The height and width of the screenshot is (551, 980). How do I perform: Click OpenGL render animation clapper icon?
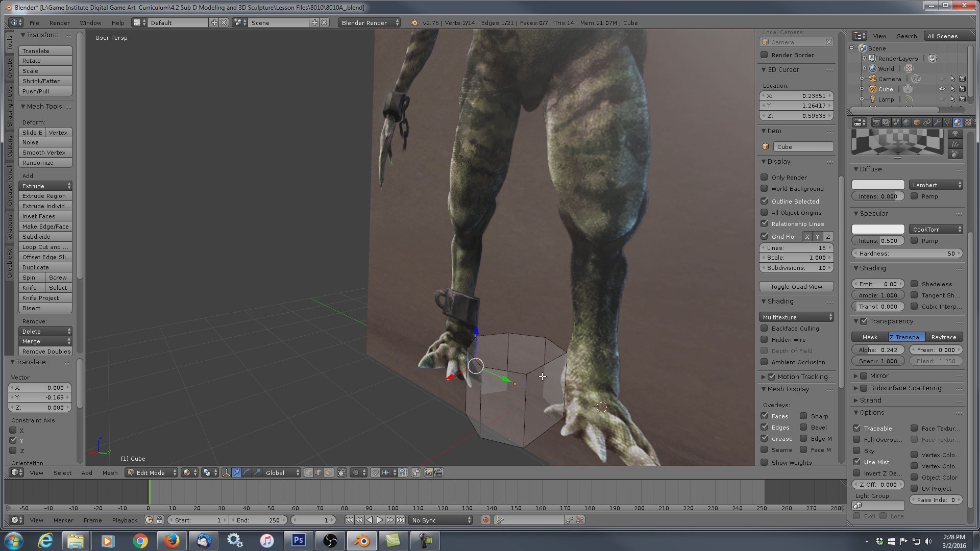pyautogui.click(x=439, y=473)
